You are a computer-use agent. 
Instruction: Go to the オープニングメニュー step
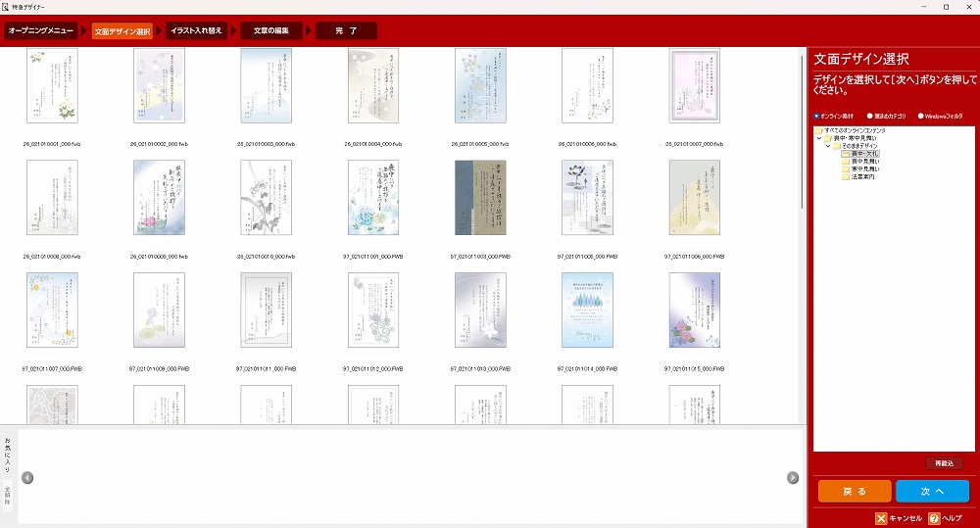tap(41, 31)
